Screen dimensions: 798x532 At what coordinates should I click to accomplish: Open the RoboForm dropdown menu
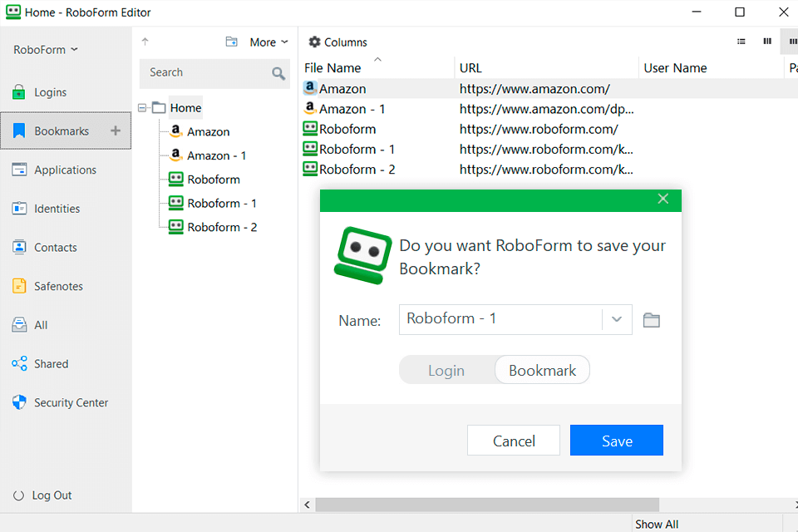(x=46, y=50)
